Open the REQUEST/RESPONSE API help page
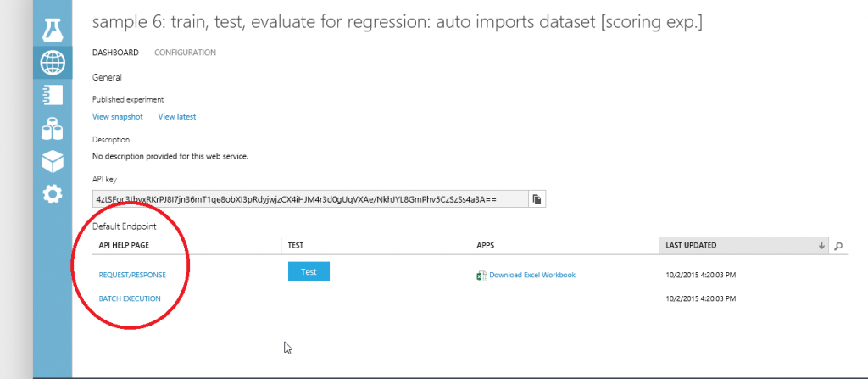 (x=132, y=275)
